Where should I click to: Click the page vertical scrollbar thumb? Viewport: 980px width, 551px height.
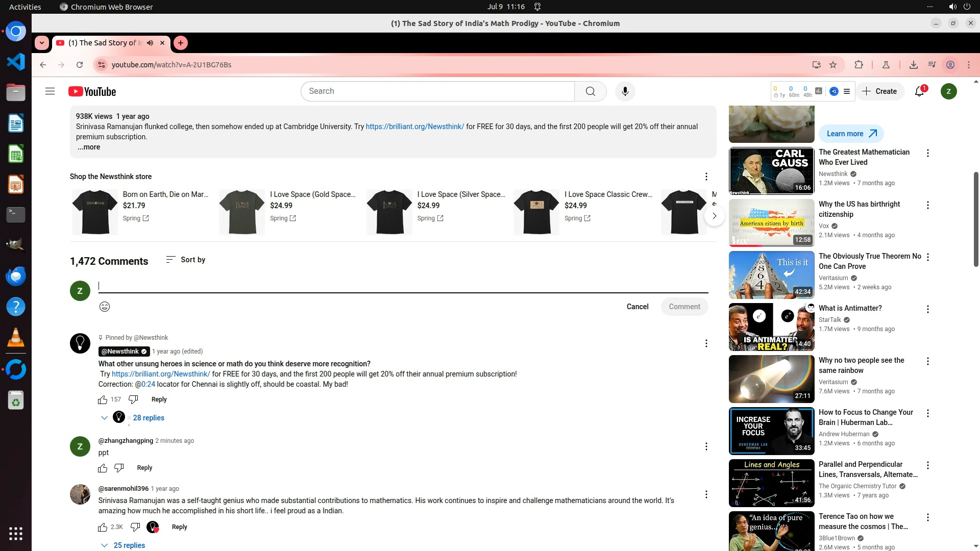pos(976,219)
